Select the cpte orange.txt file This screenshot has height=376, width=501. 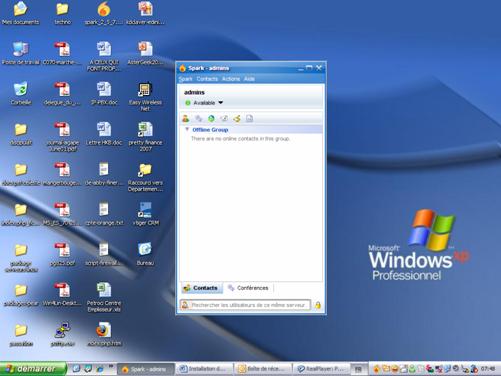[104, 214]
